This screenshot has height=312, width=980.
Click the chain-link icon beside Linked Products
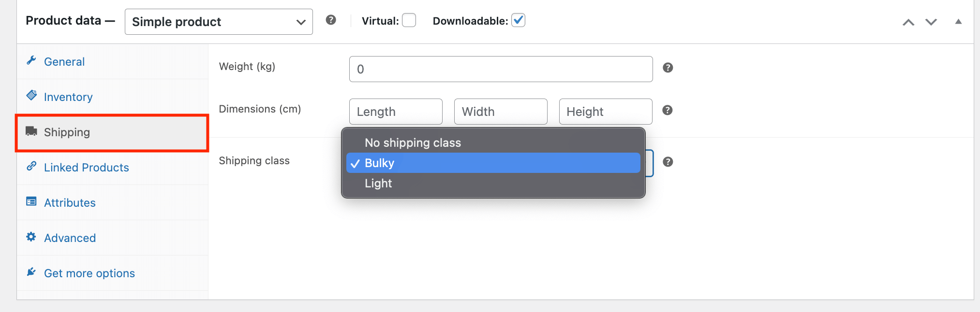click(x=31, y=166)
